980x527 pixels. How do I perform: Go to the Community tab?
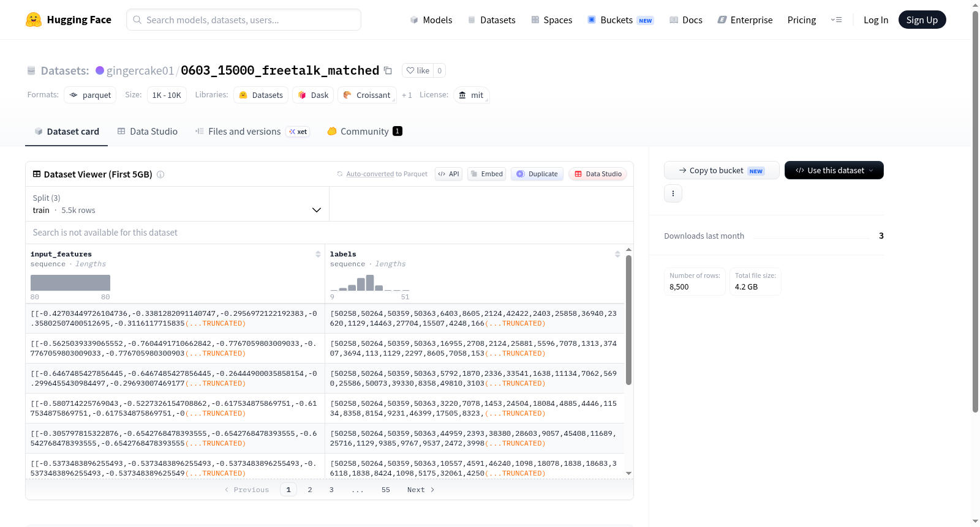(x=364, y=132)
